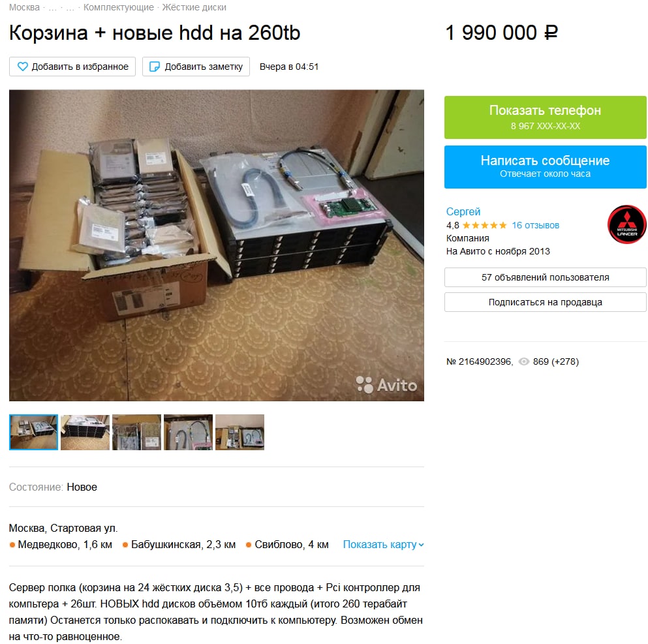Click Подписаться на продавца button
This screenshot has width=648, height=644.
tap(545, 302)
